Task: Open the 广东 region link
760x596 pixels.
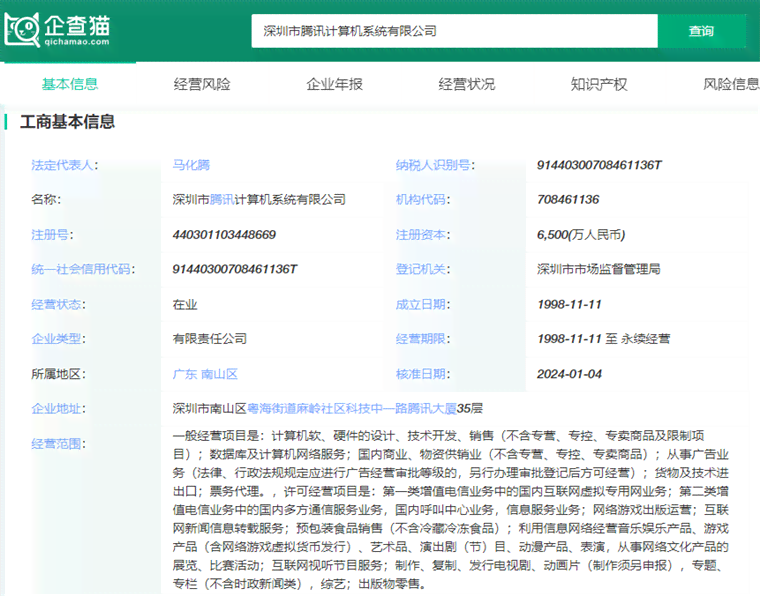Action: pyautogui.click(x=185, y=374)
